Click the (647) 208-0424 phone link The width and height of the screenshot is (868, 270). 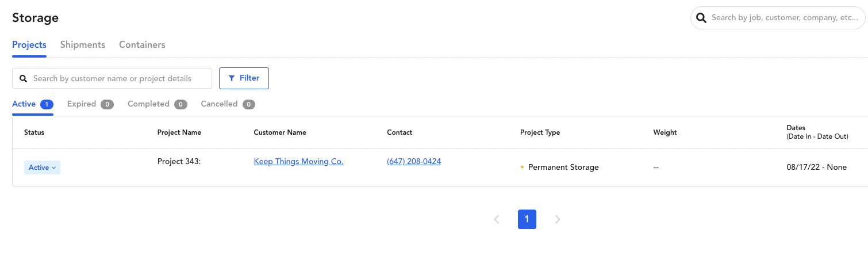pos(414,162)
